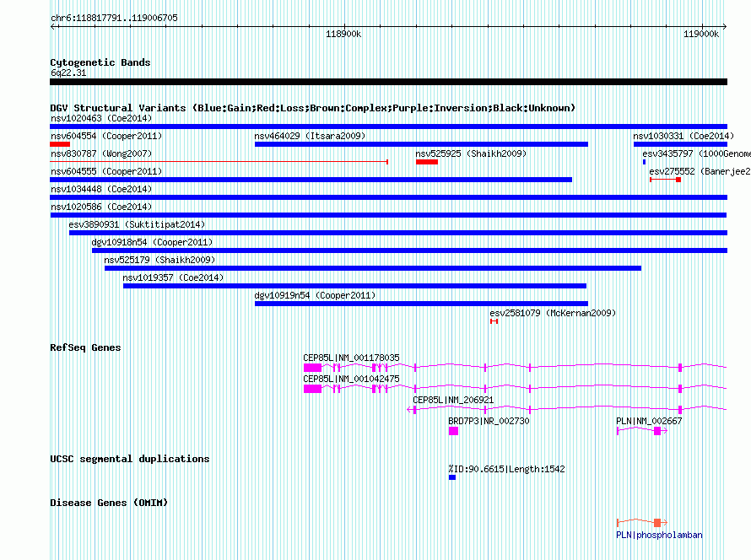Click the esv3890931 (Suktitipat2014) label
This screenshot has height=560, width=751.
tap(137, 224)
